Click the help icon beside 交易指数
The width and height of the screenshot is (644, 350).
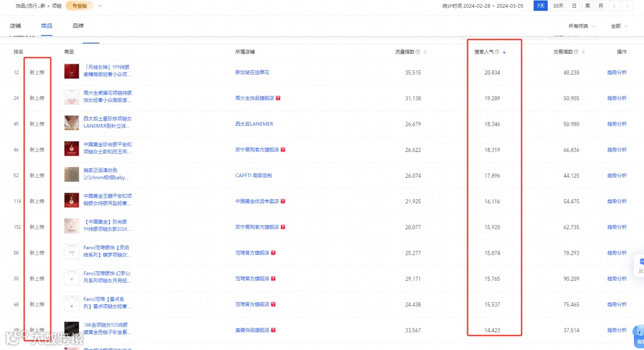[x=576, y=52]
